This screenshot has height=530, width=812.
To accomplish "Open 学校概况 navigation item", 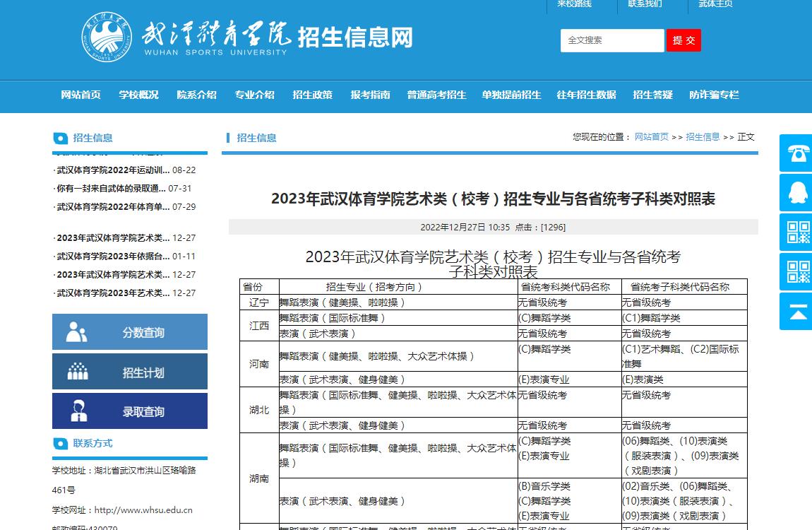I will (x=139, y=95).
